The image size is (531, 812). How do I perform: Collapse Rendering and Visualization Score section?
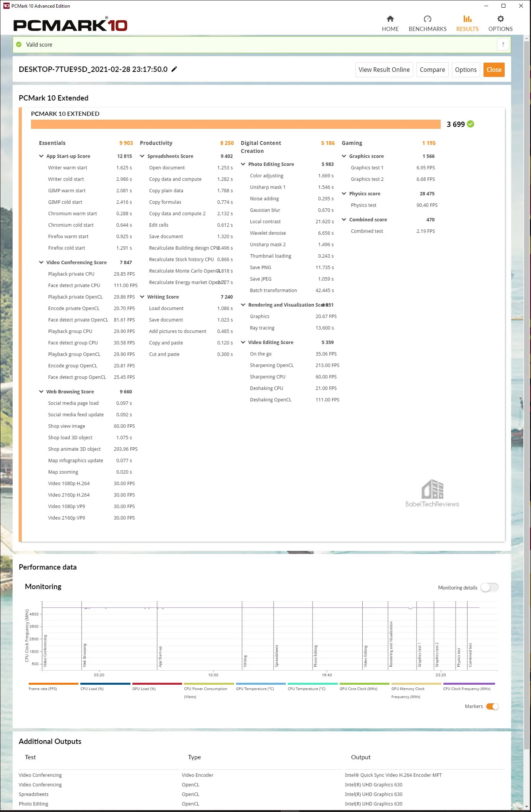(x=243, y=305)
